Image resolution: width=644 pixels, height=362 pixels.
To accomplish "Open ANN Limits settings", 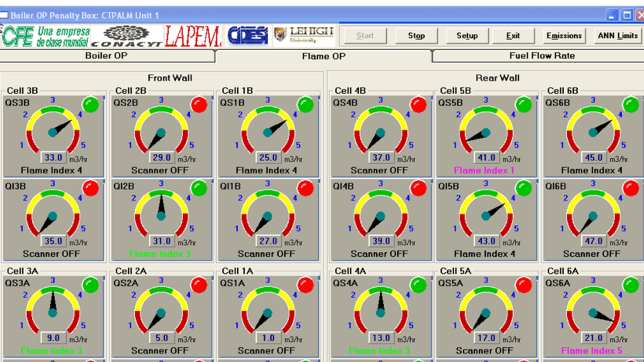I will [618, 36].
